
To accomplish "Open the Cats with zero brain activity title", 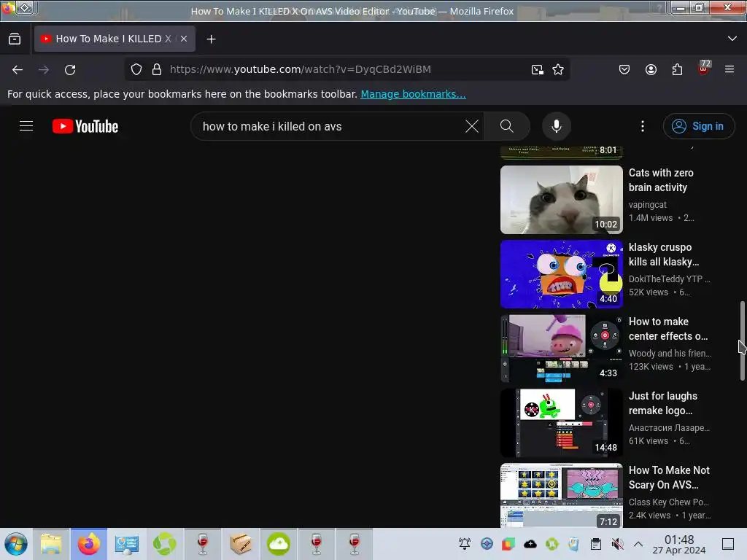I will tap(661, 180).
